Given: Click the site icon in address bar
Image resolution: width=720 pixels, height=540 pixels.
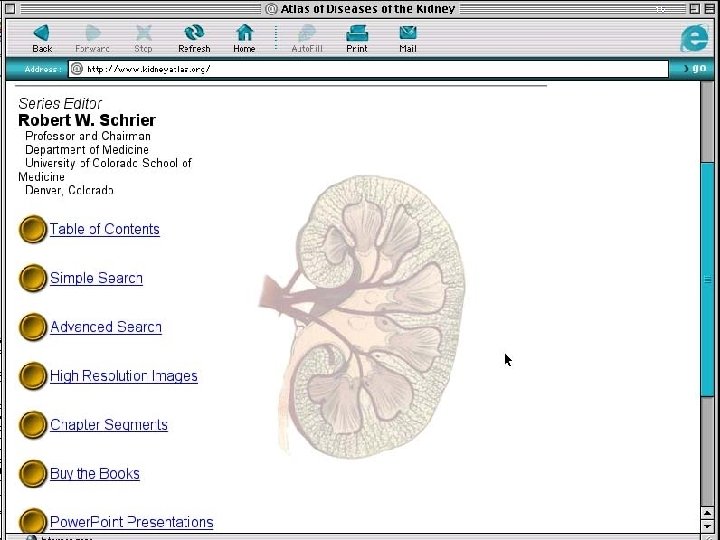Looking at the screenshot, I should [77, 69].
